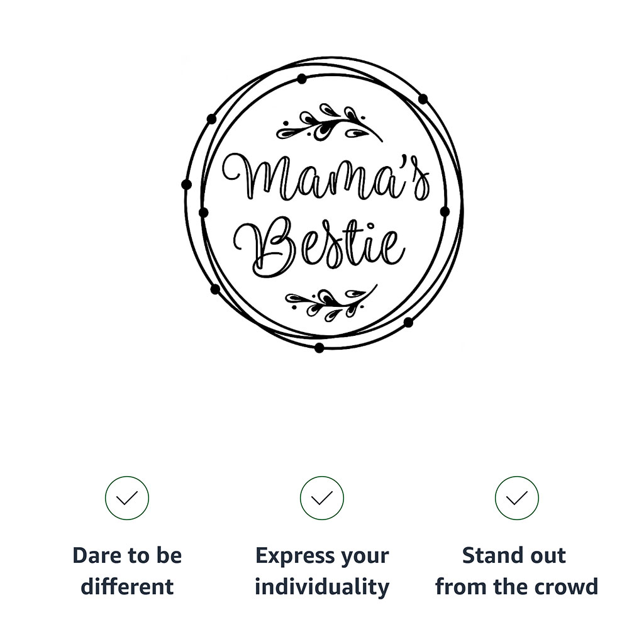Click the dot at the lower-left of the ring
The width and height of the screenshot is (644, 644).
point(215,289)
